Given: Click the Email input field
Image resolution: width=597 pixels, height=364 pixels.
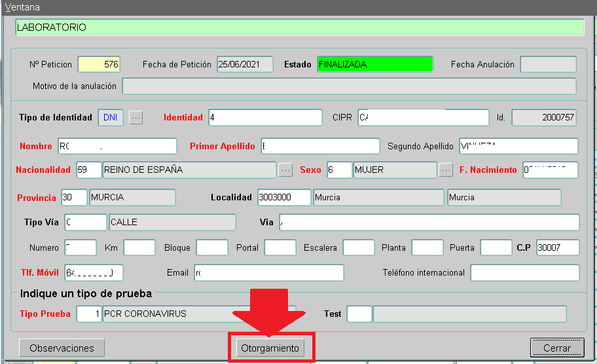Looking at the screenshot, I should (268, 273).
